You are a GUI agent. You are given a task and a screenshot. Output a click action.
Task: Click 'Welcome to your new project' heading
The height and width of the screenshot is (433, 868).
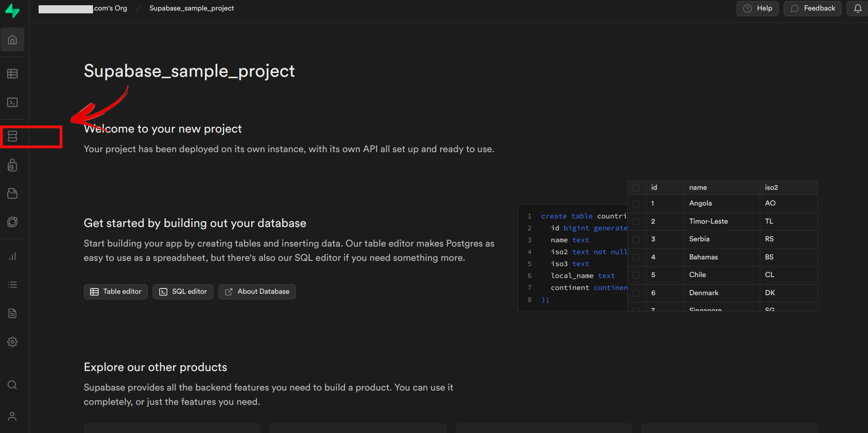tap(163, 129)
